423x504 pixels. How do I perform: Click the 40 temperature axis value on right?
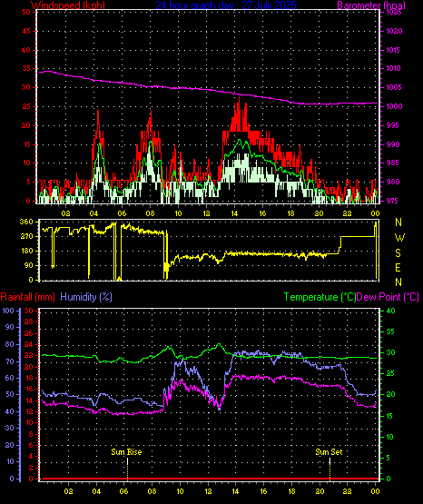390,311
